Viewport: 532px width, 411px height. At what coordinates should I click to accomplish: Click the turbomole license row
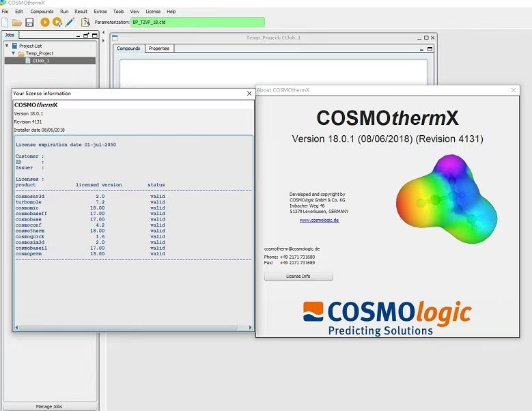tap(90, 202)
